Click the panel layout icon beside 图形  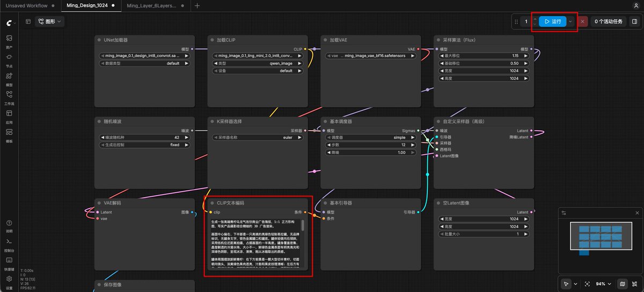tap(28, 21)
